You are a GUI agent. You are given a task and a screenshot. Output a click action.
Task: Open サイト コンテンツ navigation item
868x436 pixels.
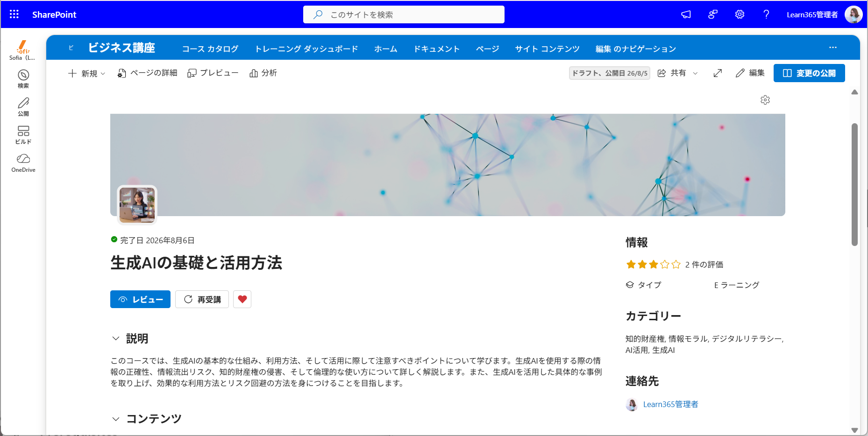point(548,49)
